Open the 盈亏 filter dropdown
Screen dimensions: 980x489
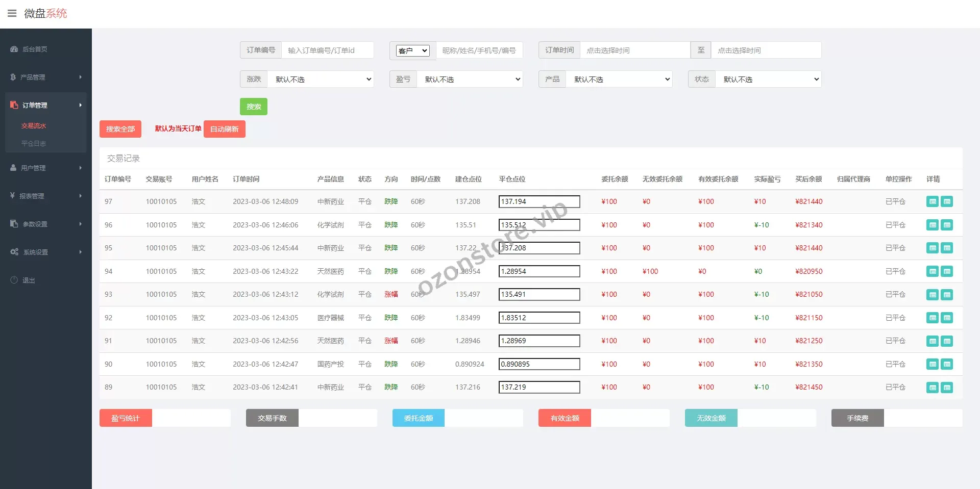[x=470, y=79]
